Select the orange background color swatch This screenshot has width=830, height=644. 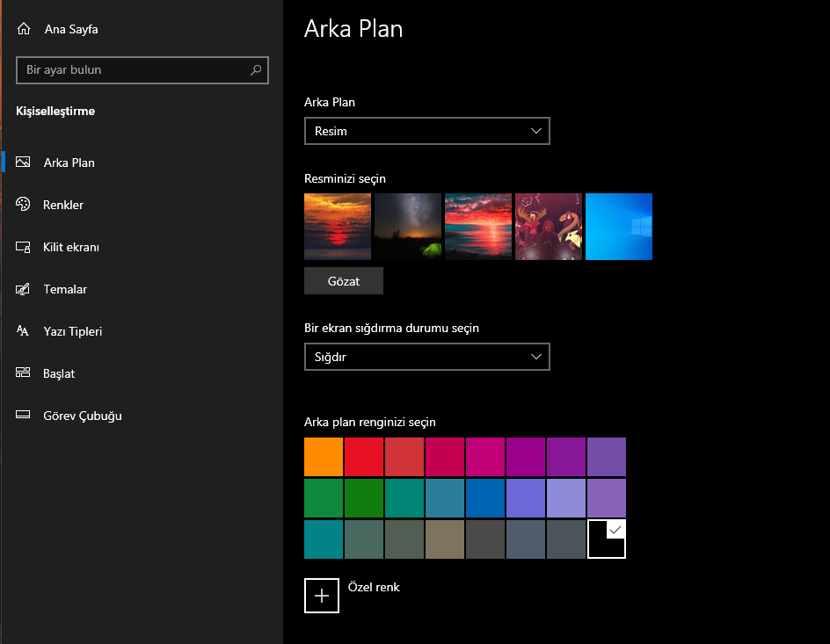coord(323,457)
